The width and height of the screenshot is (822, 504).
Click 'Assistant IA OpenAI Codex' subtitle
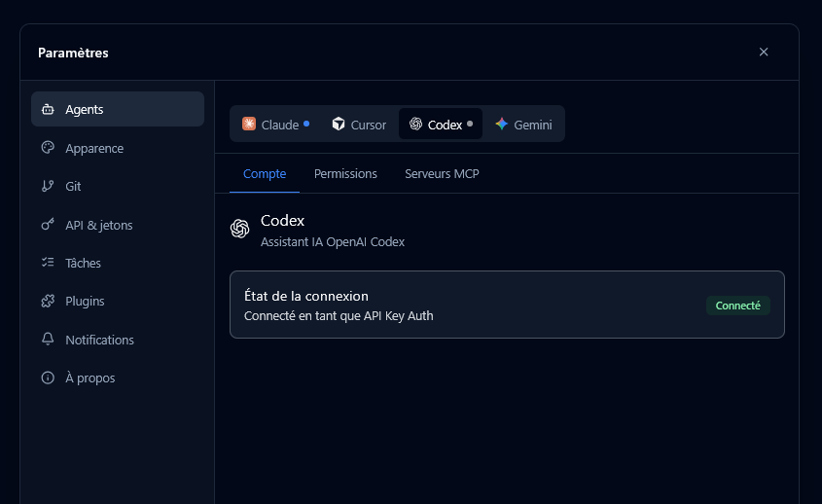[333, 241]
